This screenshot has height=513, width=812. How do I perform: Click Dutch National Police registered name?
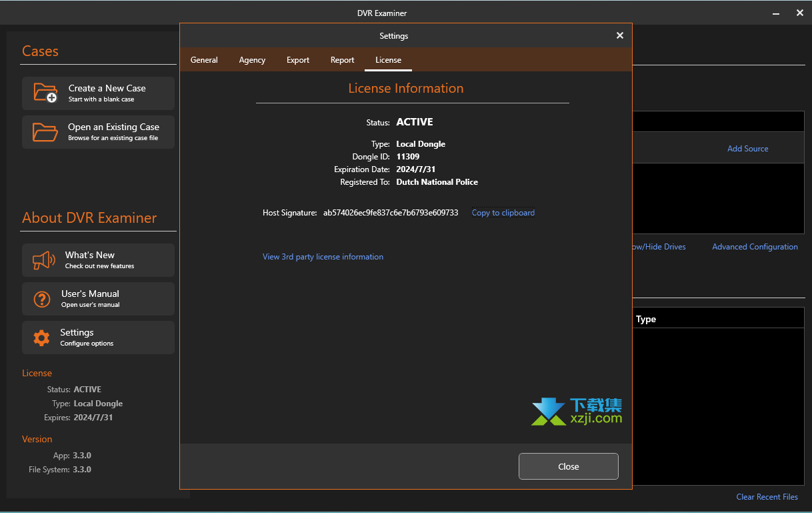click(437, 182)
